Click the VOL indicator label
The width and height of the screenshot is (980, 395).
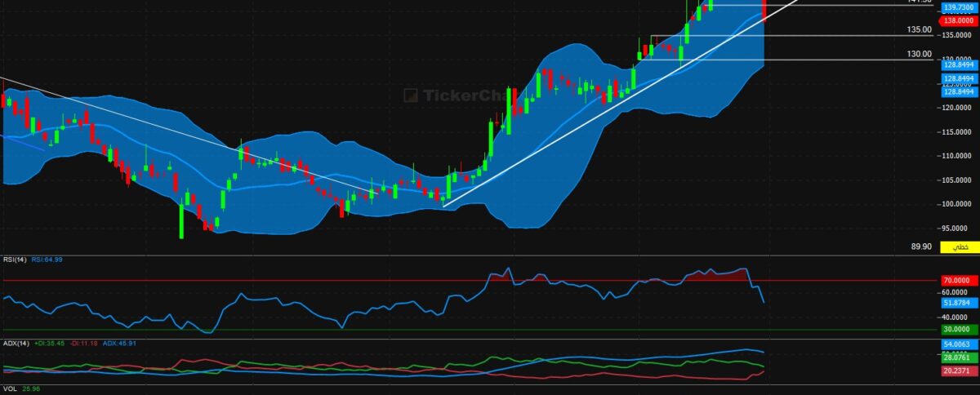[10, 388]
